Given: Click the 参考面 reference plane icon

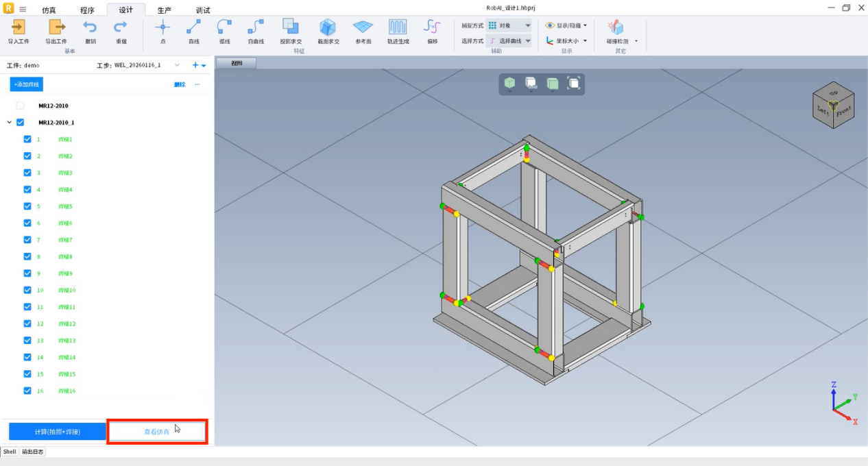Looking at the screenshot, I should tap(363, 27).
